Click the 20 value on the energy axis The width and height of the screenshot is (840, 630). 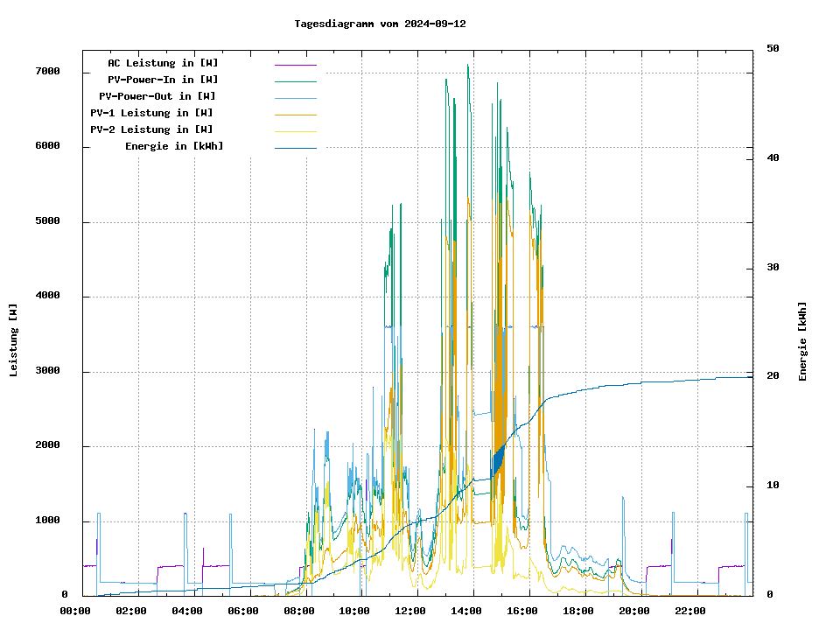(773, 376)
